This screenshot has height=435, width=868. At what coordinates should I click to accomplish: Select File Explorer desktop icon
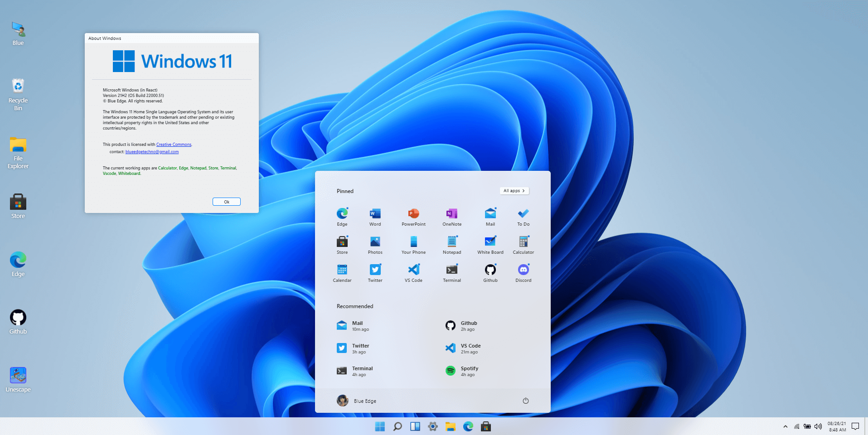[18, 153]
